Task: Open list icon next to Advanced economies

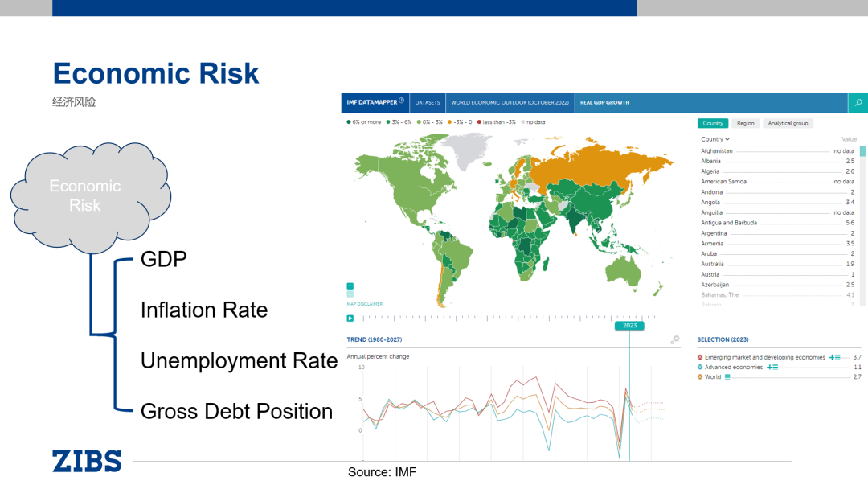Action: tap(776, 368)
